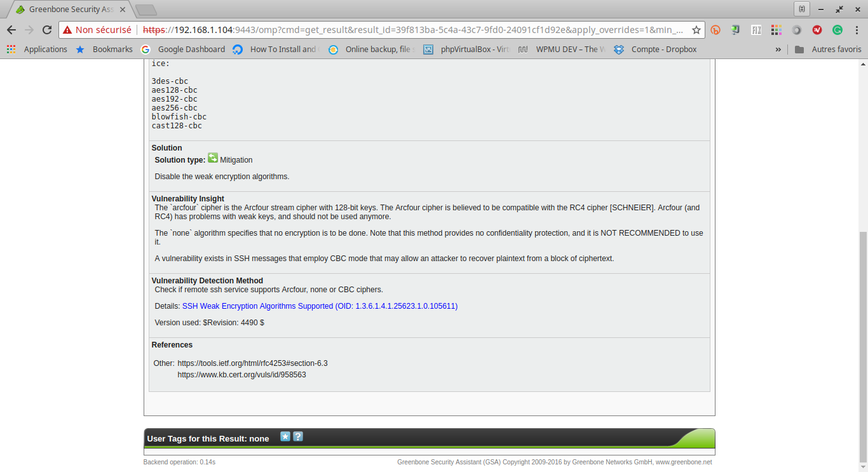Click the 'References' heading
Screen dimensions: 868x472
pos(172,345)
